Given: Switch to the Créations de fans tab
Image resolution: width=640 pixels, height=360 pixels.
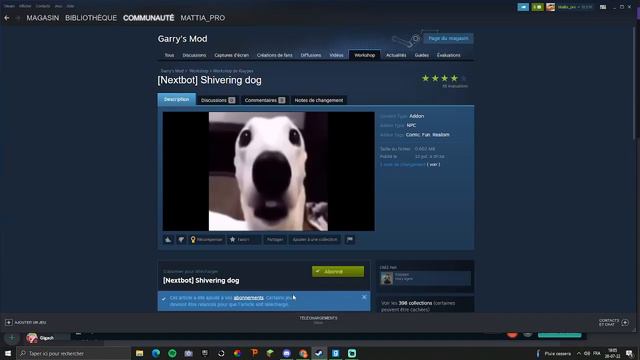Looking at the screenshot, I should pyautogui.click(x=275, y=55).
